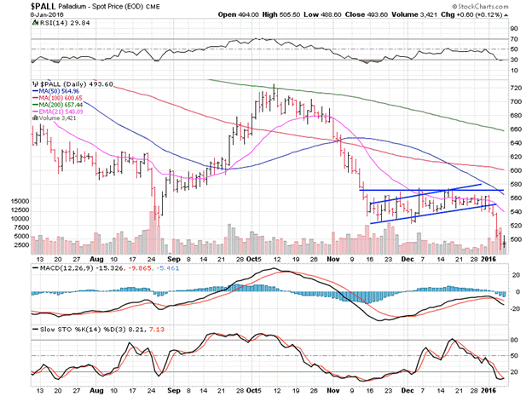
Task: Click the 15000 volume axis label
Action: point(20,201)
